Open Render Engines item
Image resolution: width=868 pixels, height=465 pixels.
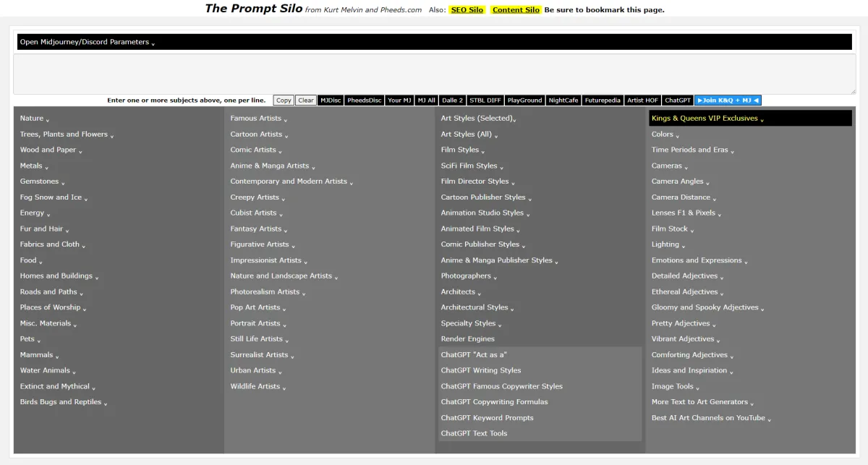pyautogui.click(x=468, y=339)
